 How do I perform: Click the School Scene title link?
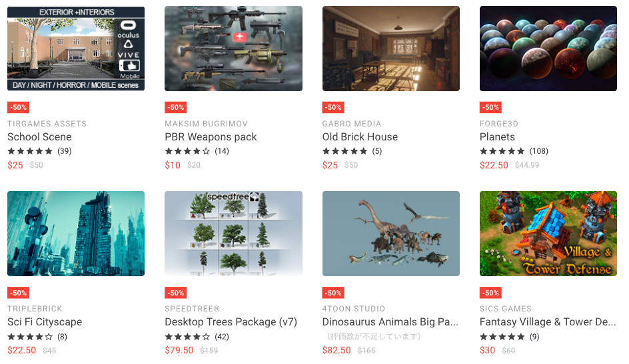[x=39, y=137]
